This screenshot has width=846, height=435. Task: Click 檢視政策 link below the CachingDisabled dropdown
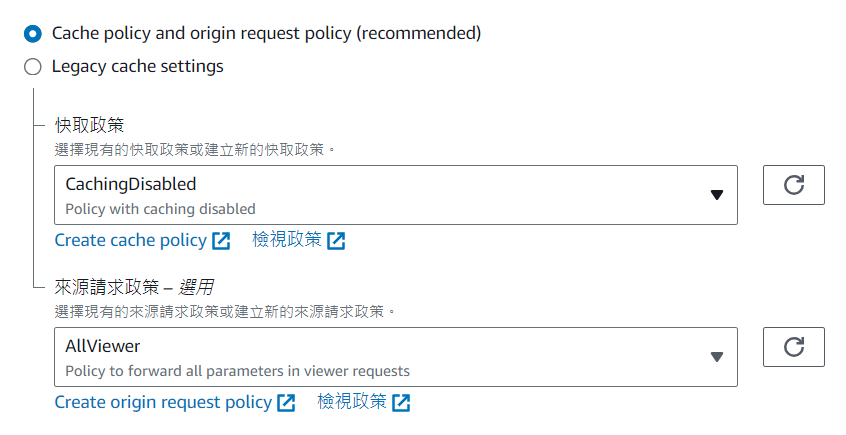pos(286,240)
